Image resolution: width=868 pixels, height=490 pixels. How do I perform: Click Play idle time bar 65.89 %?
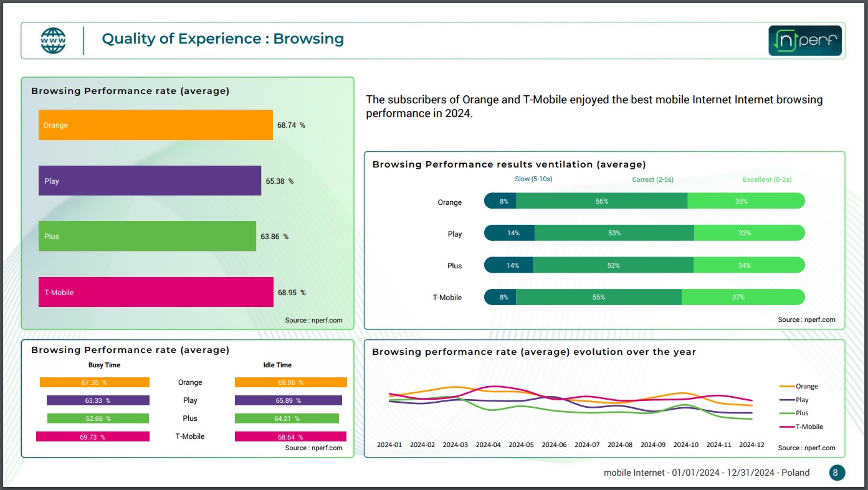tap(289, 400)
